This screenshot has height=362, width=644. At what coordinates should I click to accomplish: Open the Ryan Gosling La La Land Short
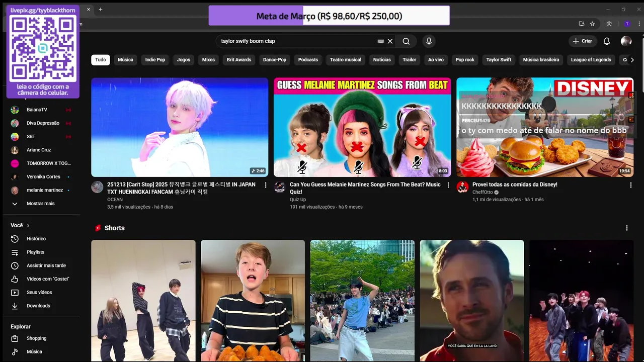(x=472, y=301)
